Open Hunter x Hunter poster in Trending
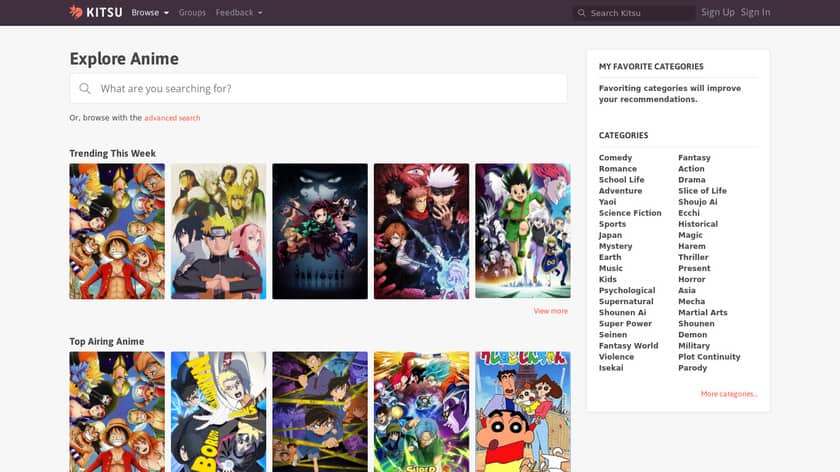 point(523,231)
